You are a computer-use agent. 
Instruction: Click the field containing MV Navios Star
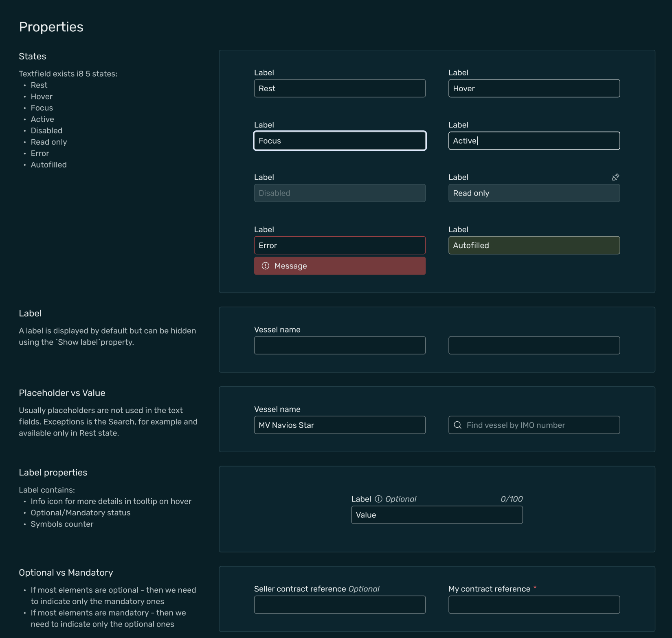[340, 425]
